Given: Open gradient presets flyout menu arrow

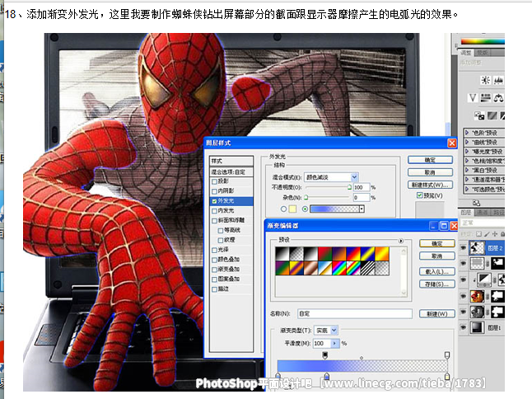Looking at the screenshot, I should [401, 241].
